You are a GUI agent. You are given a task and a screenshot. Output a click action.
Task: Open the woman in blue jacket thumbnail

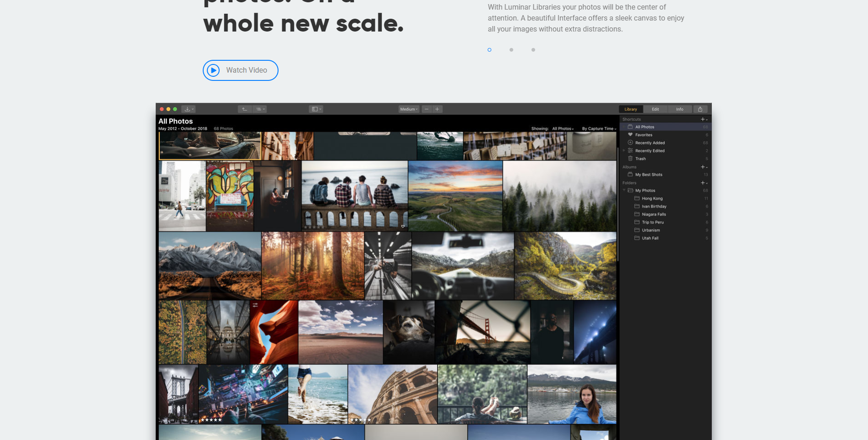[x=572, y=394]
